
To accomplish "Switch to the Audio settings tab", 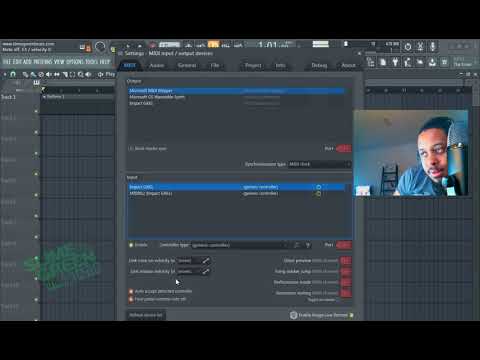I will coord(156,65).
